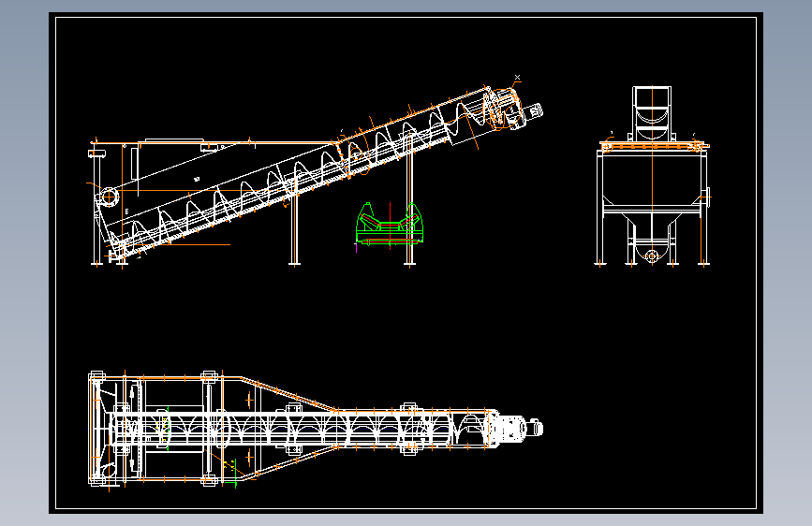
Task: Select the motor on the inclined conveyor's top end
Action: coord(535,110)
